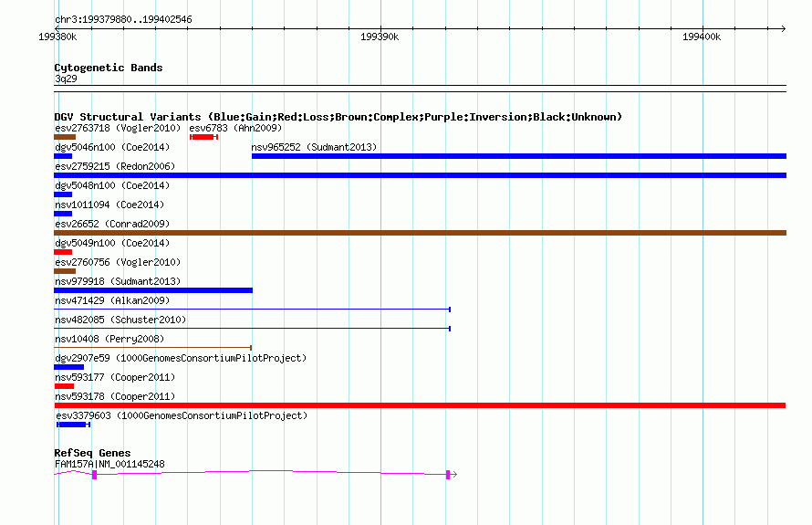Click the RefSeq Genes track heading
This screenshot has height=525, width=812.
[92, 453]
